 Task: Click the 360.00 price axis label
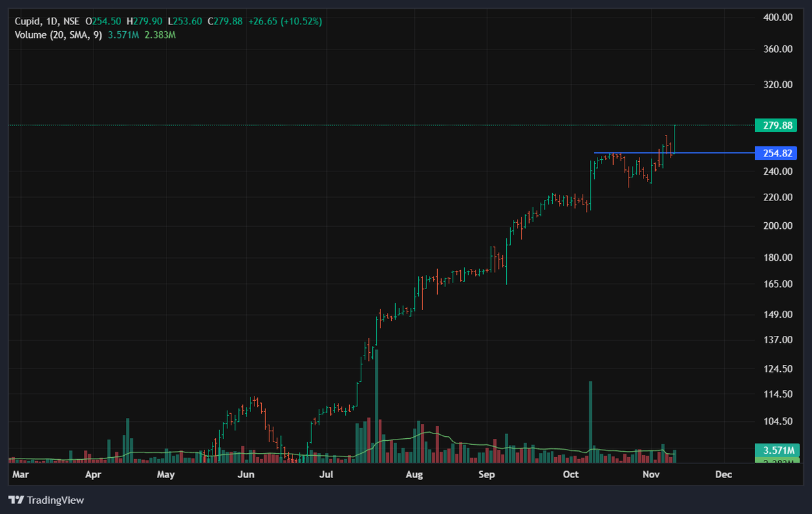pyautogui.click(x=777, y=49)
